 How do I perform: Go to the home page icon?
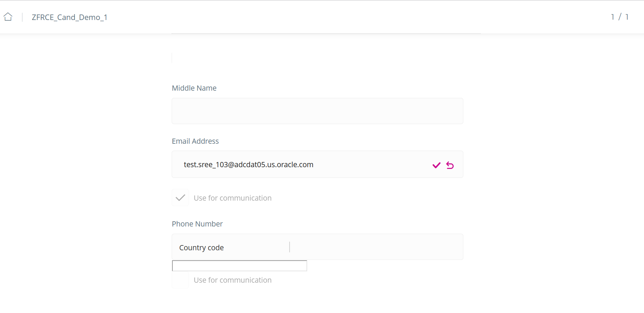(8, 17)
